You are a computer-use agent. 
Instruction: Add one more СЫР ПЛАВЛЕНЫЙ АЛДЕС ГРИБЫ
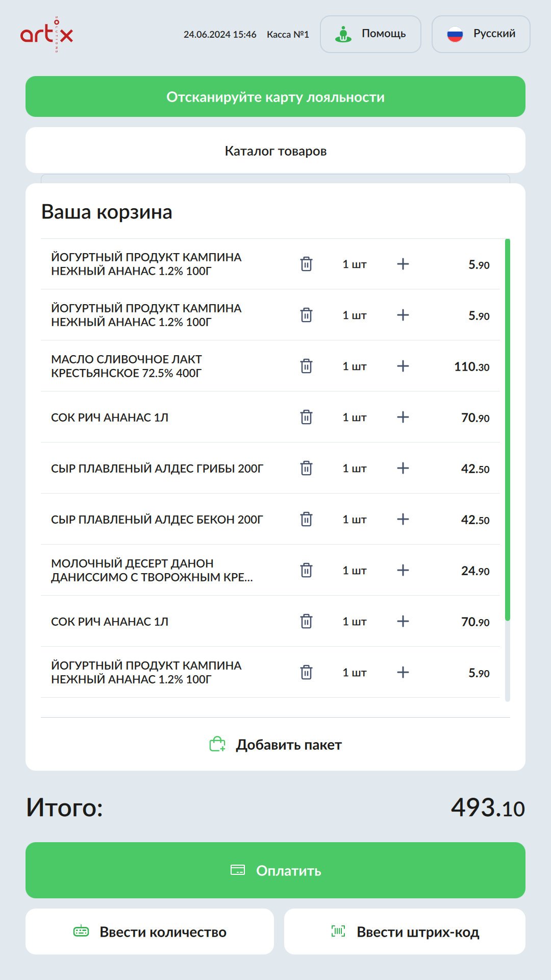(x=403, y=468)
